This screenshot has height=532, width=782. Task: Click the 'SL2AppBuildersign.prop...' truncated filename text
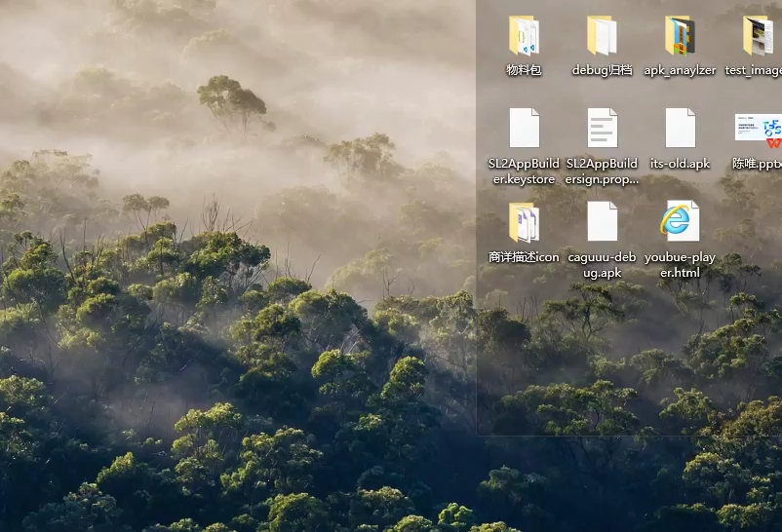point(602,171)
